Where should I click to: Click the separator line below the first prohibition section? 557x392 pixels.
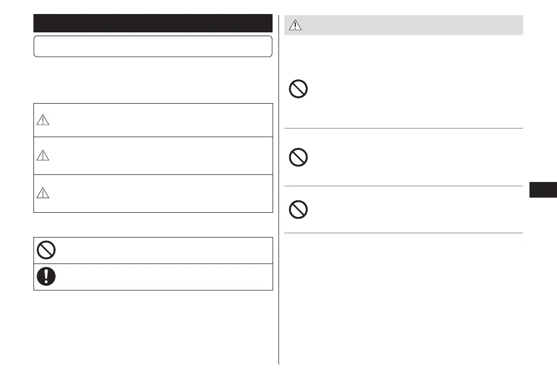point(404,129)
